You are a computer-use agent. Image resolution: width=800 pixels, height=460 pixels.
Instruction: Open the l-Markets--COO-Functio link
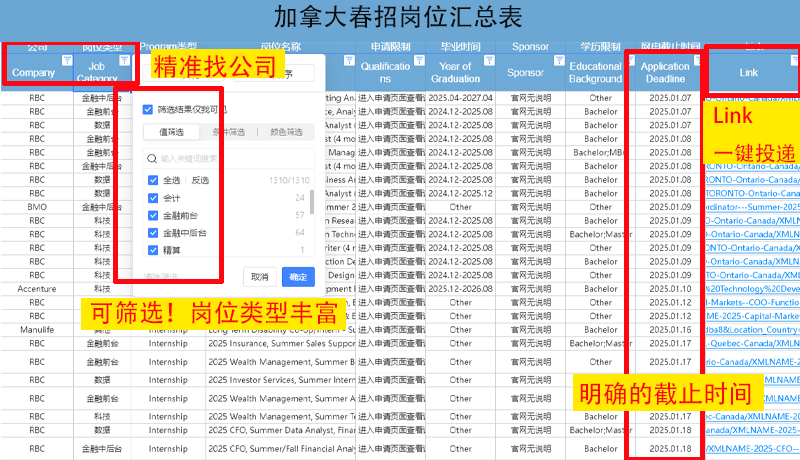pos(753,302)
